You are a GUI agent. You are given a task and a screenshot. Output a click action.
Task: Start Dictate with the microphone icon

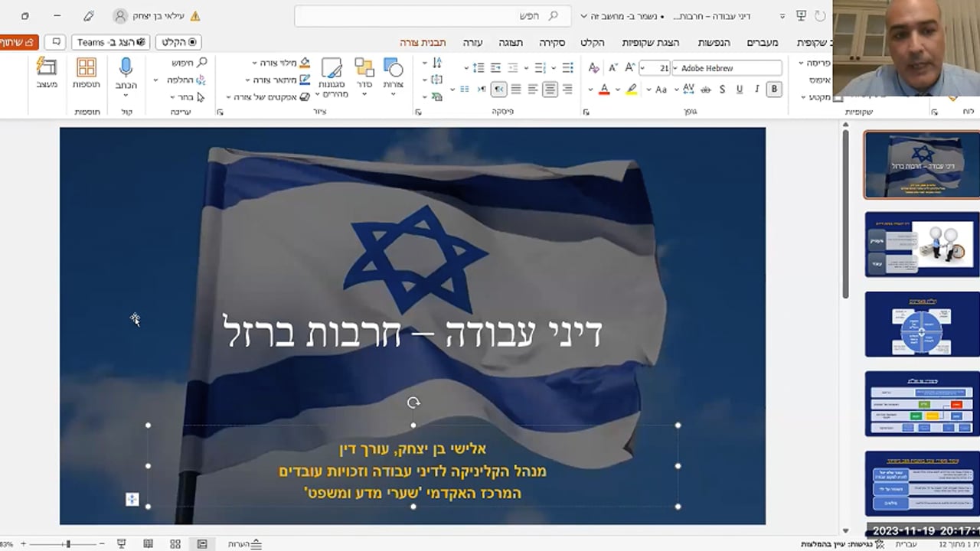(126, 74)
